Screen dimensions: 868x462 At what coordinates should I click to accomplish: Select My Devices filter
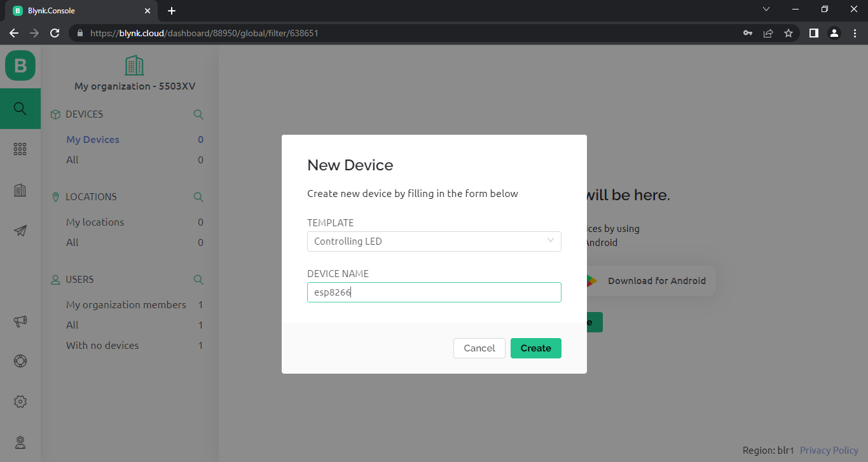click(x=93, y=140)
